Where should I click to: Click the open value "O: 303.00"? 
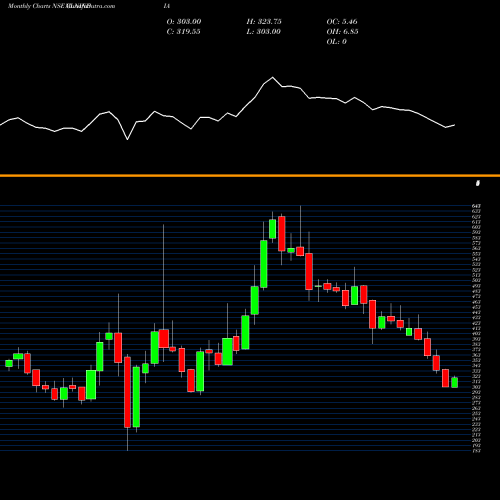click(184, 21)
